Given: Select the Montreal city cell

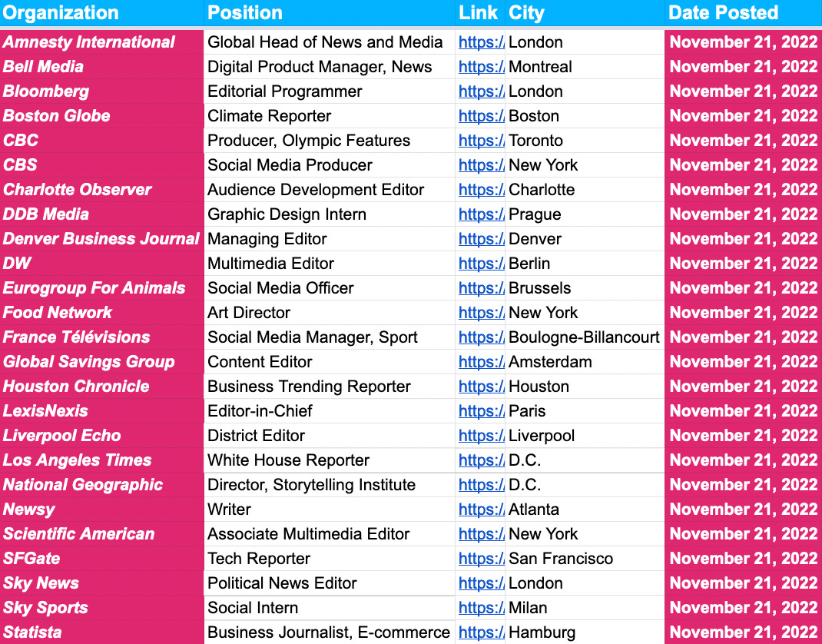Looking at the screenshot, I should click(585, 67).
